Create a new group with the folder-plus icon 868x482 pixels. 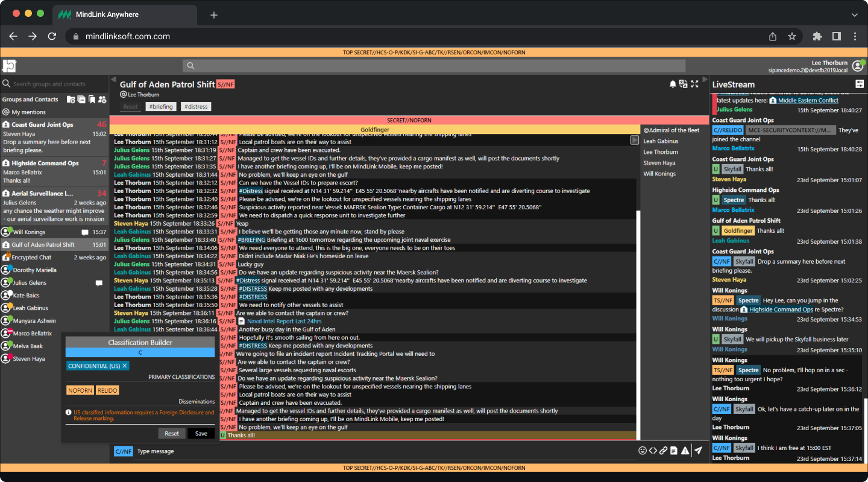[71, 99]
